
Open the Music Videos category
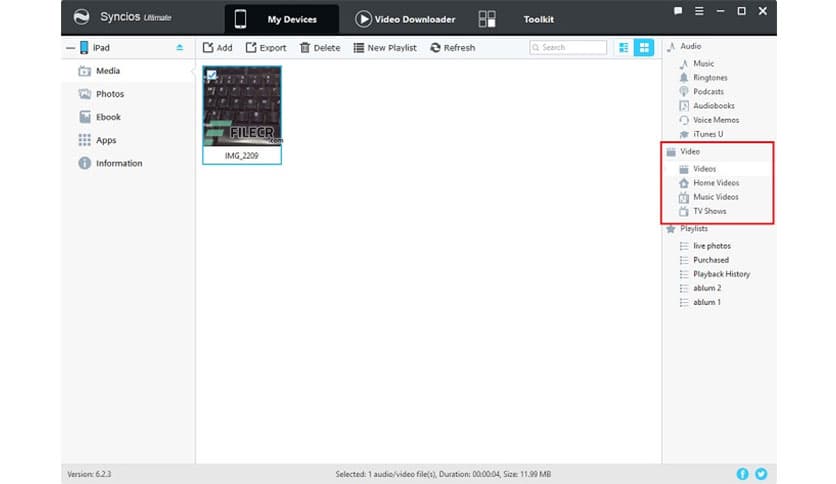[717, 197]
